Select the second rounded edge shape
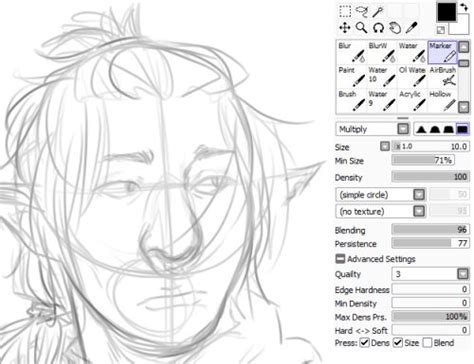This screenshot has width=474, height=364. coord(435,129)
